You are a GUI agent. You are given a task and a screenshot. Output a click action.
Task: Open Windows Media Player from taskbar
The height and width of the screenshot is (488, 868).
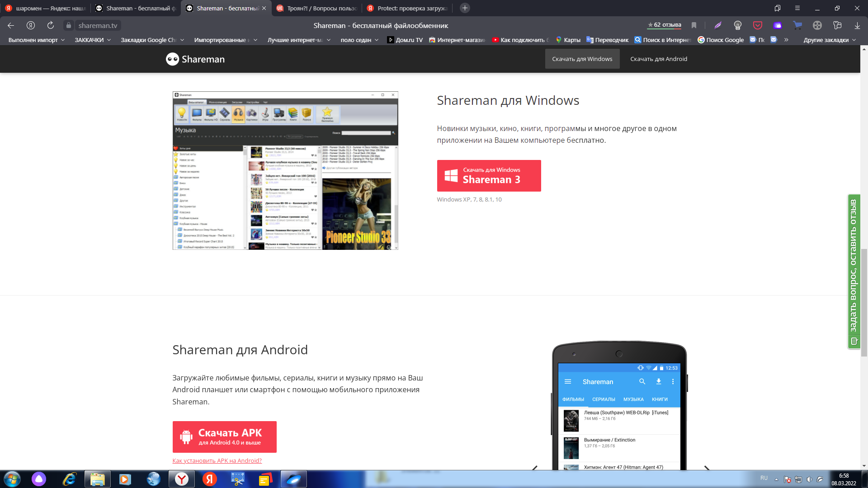tap(125, 479)
